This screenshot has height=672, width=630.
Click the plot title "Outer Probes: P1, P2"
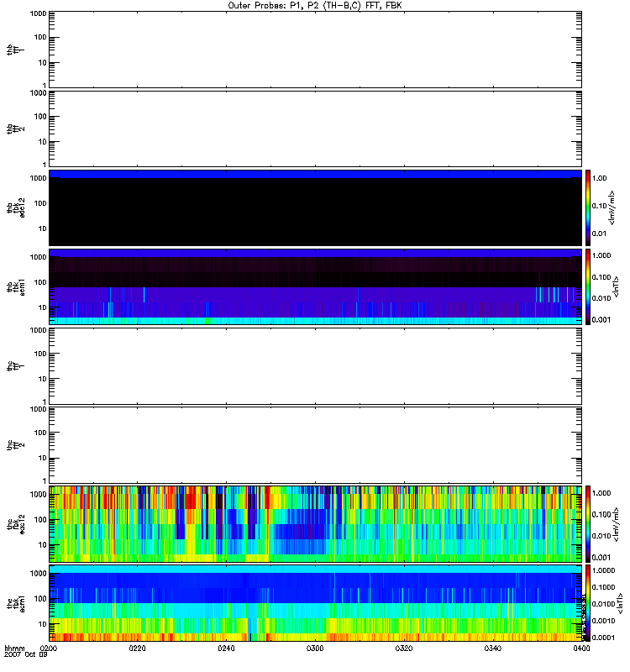315,5
